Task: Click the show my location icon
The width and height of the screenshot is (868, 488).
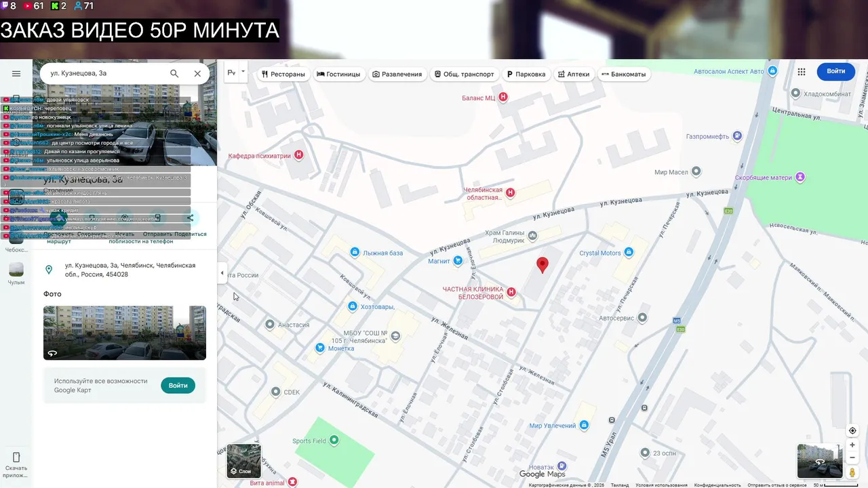Action: point(852,431)
